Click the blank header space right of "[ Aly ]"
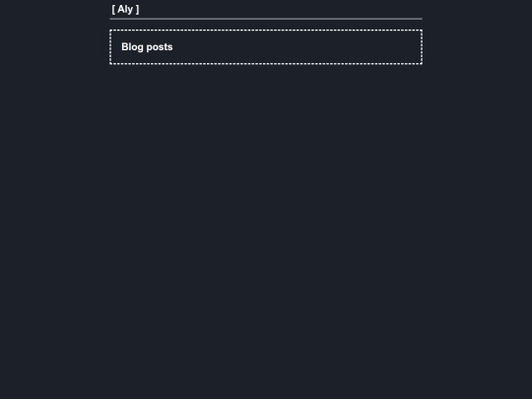Image resolution: width=532 pixels, height=399 pixels. [281, 10]
